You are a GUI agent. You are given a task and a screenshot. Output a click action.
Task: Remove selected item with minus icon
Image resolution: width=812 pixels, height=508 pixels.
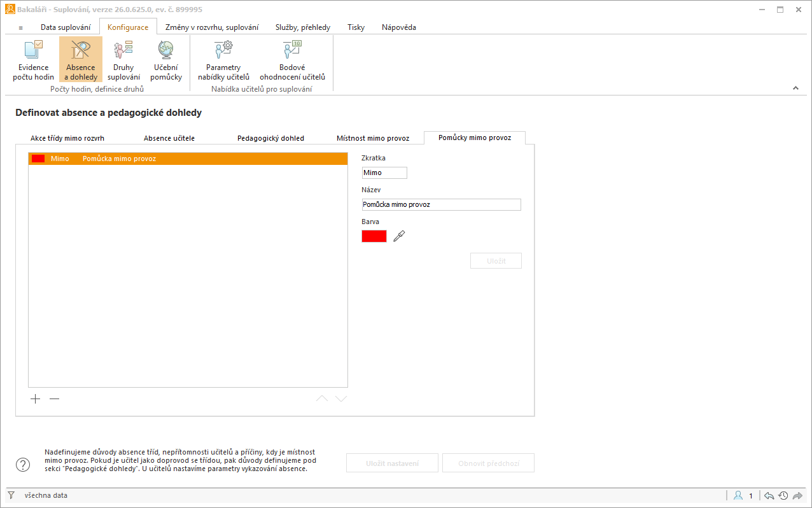pos(55,399)
